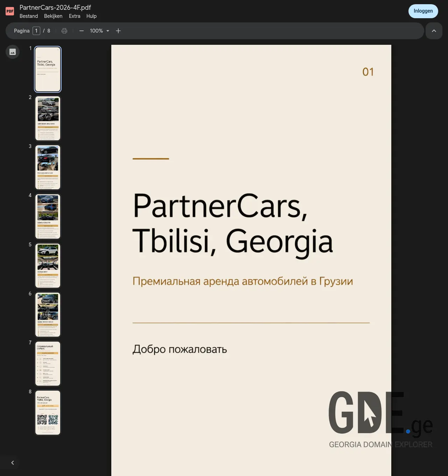The width and height of the screenshot is (448, 476).
Task: Collapse the sidebar with the left chevron
Action: coord(13,463)
